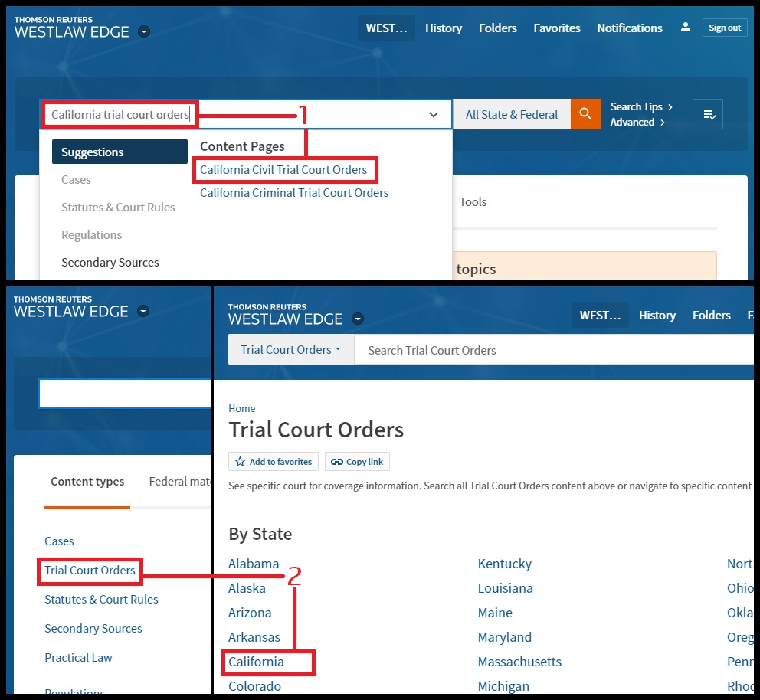Click the orange search magnifier button
Image resolution: width=760 pixels, height=700 pixels.
(585, 114)
